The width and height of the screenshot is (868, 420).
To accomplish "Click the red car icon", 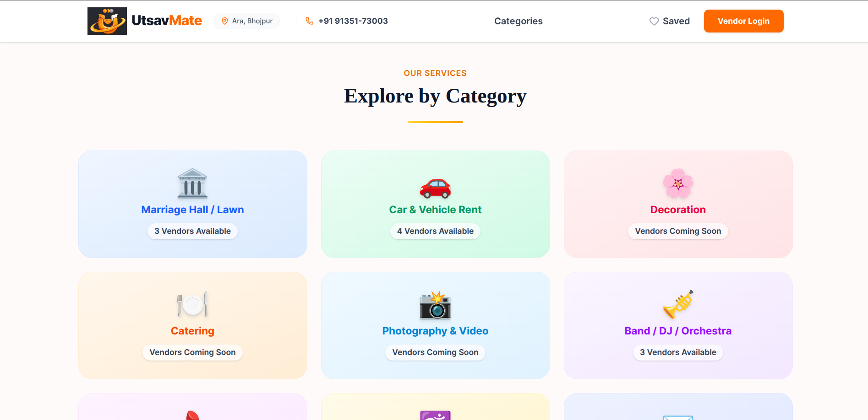I will (x=435, y=188).
